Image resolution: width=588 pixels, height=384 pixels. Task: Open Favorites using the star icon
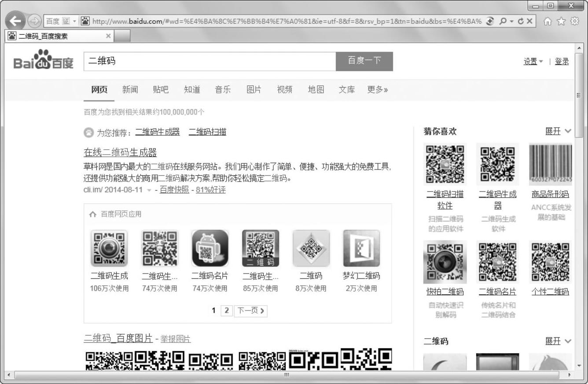point(561,21)
